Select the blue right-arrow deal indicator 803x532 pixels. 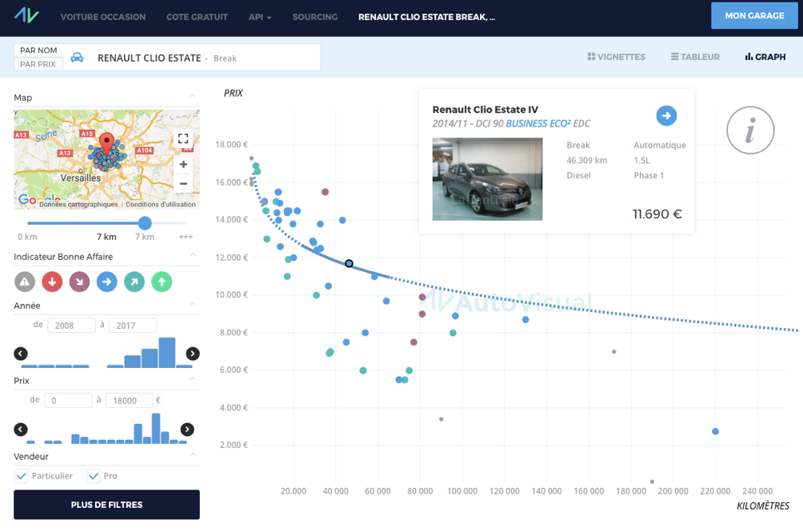(107, 282)
